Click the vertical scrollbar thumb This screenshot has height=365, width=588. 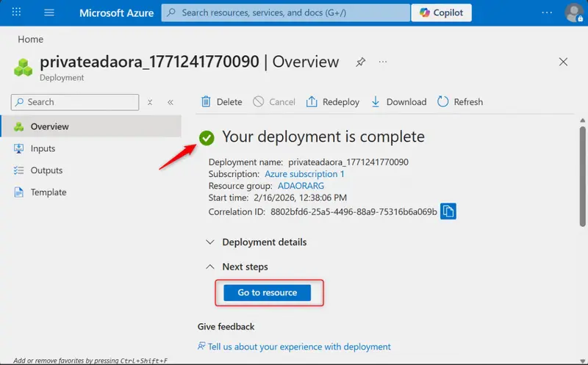[x=582, y=176]
